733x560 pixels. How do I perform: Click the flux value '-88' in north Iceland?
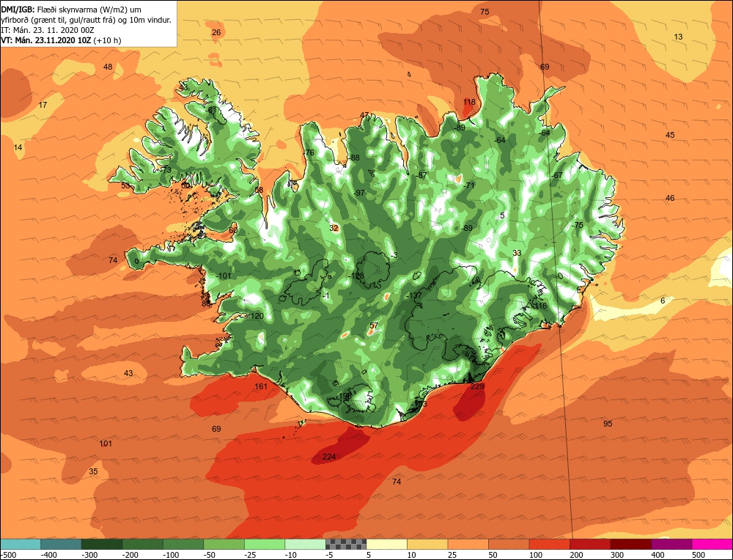[x=353, y=158]
